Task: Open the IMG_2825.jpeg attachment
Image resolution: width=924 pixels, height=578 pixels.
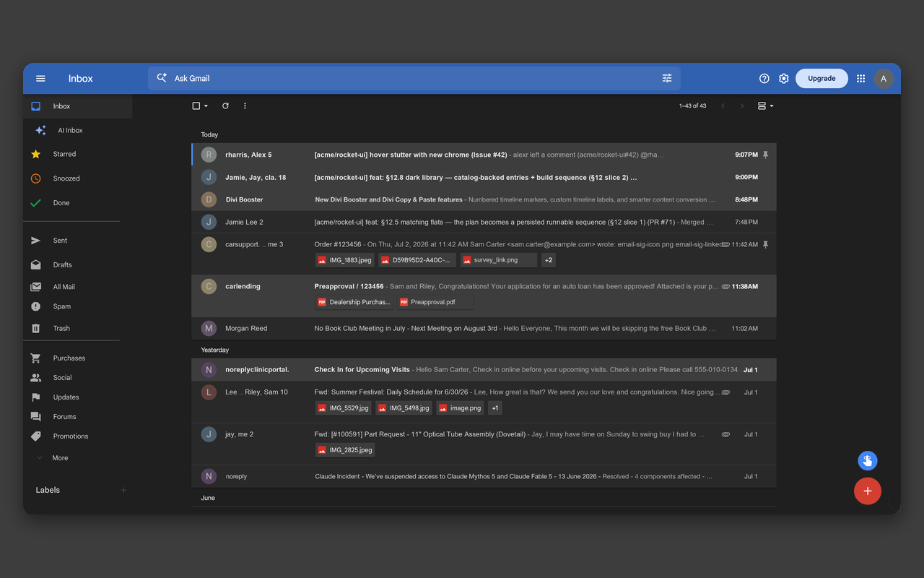Action: point(345,450)
